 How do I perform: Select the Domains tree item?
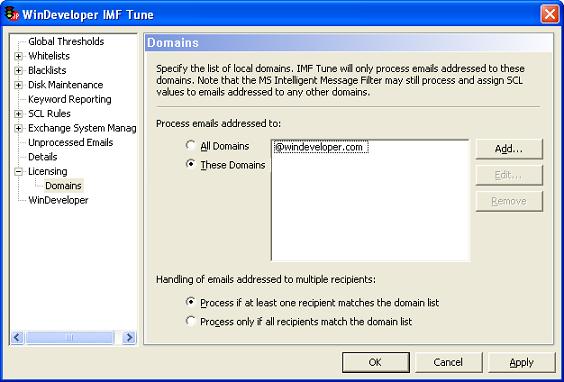tap(63, 186)
